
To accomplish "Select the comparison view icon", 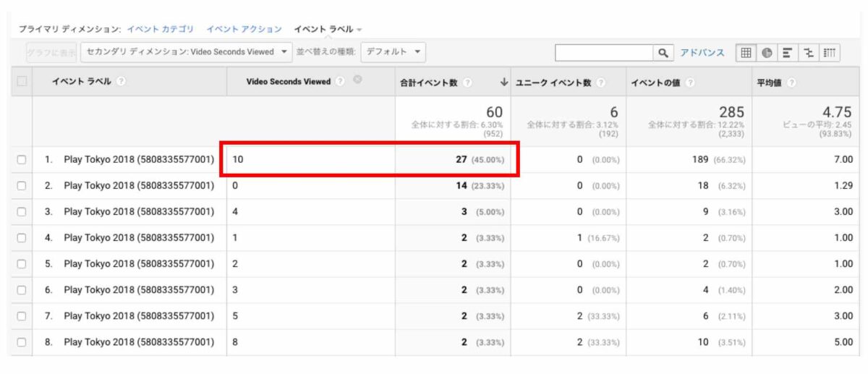I will 809,53.
